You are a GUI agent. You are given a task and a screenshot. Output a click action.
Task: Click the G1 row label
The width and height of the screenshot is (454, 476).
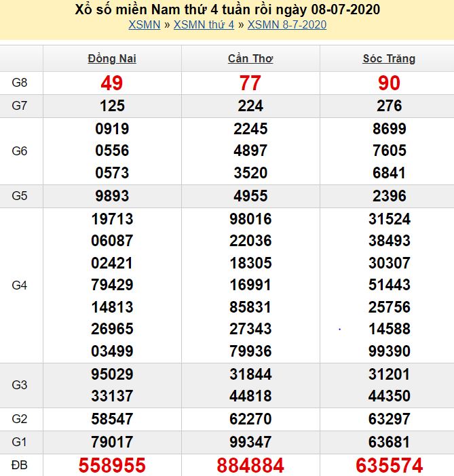(20, 442)
